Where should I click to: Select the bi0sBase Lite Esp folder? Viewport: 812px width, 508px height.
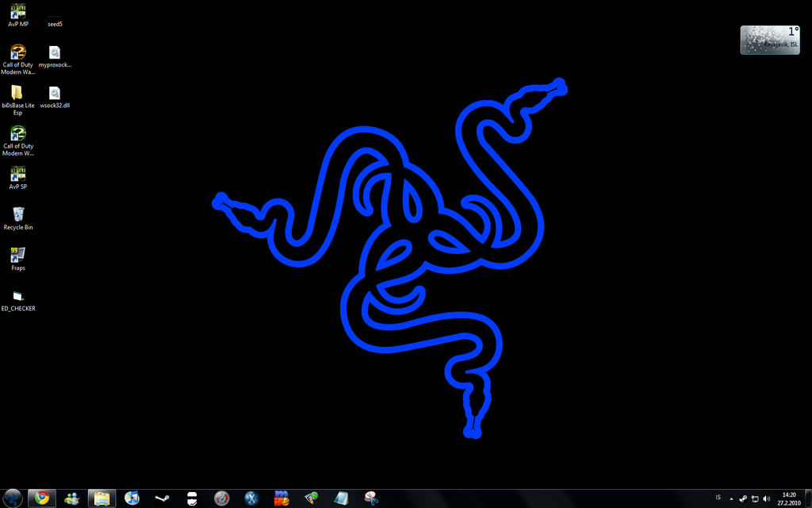coord(18,100)
